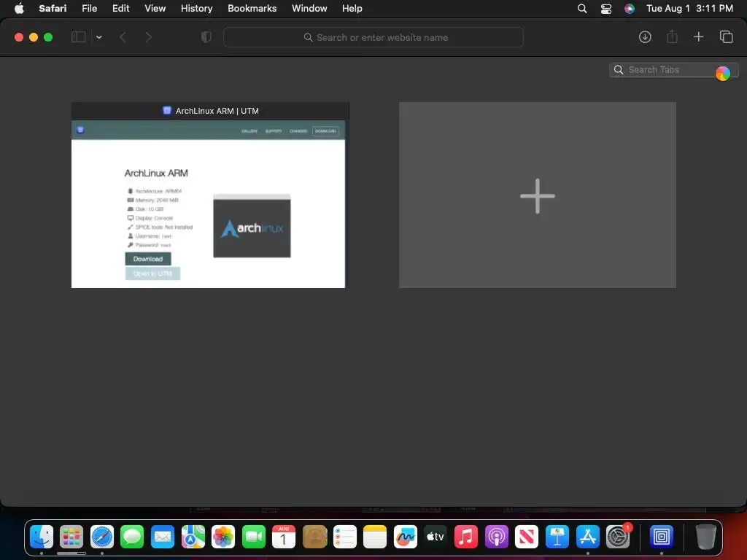Open the Apple menu
Screen dimensions: 747x560
19,9
